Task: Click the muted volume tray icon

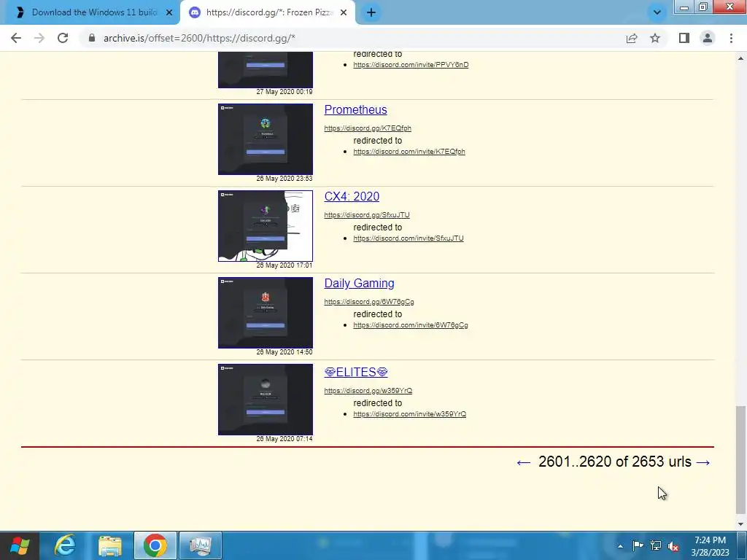Action: click(x=673, y=546)
